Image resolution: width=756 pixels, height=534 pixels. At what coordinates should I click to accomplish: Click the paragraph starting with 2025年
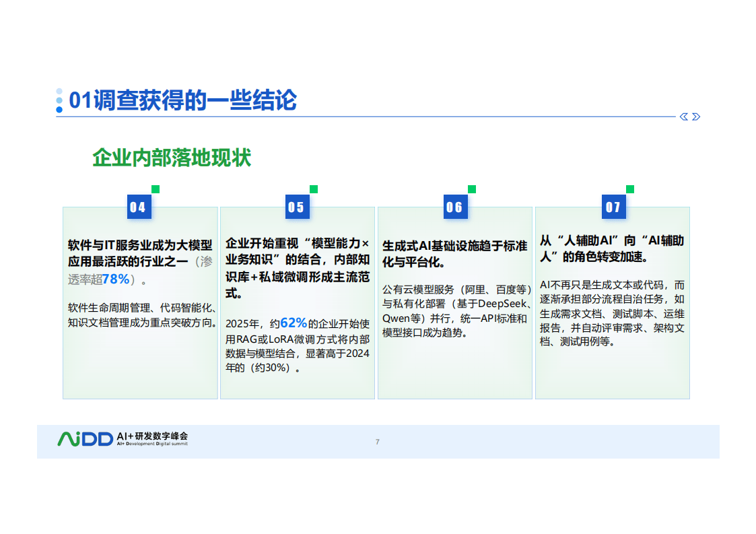(297, 345)
